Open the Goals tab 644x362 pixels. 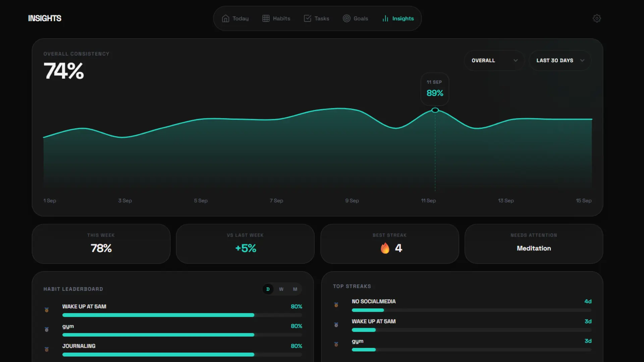(x=355, y=18)
